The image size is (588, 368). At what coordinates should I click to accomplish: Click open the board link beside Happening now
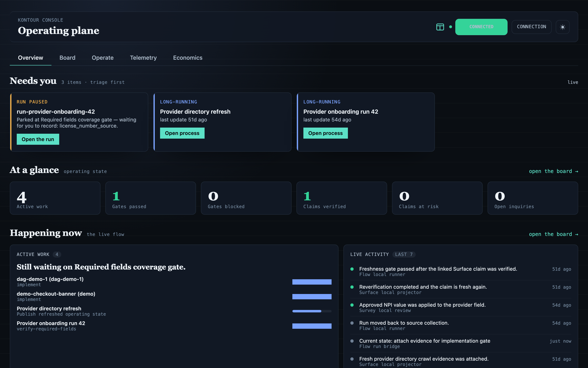(x=553, y=234)
